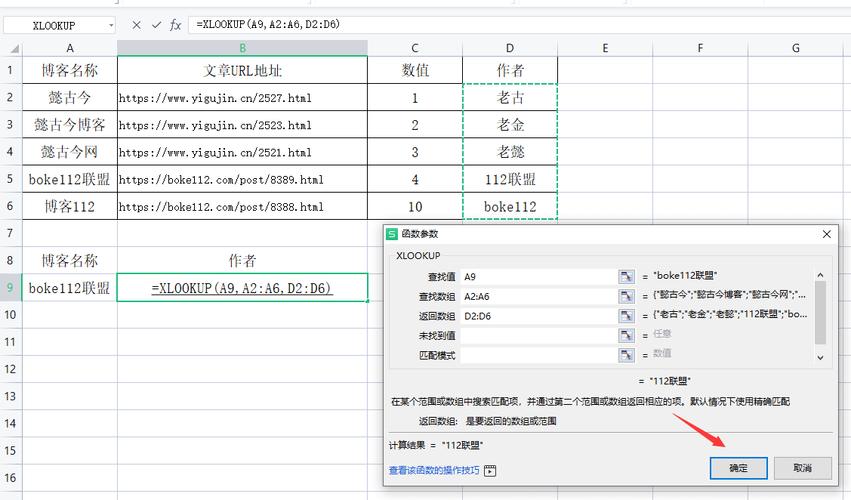Select column E header
This screenshot has width=851, height=500.
coord(605,48)
